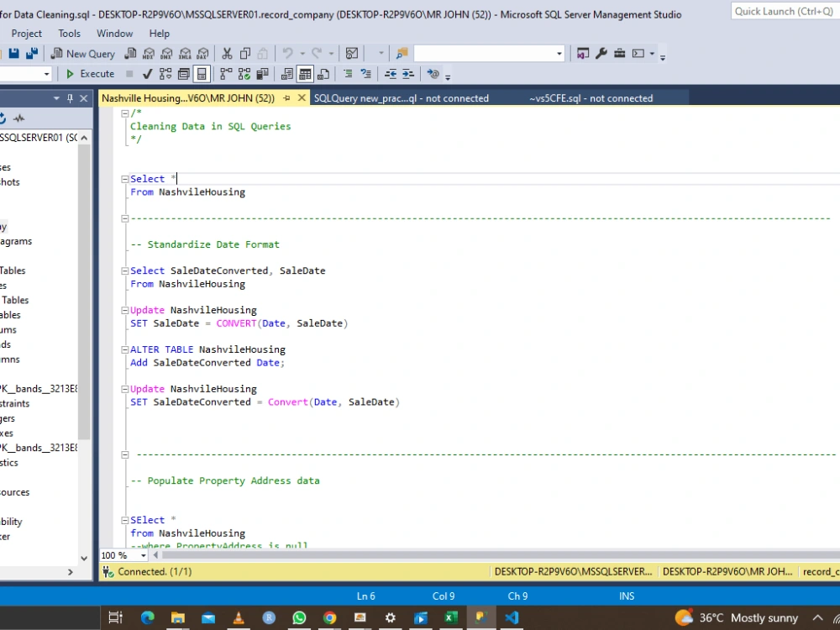
Task: Switch to ~vs5CFE.sql tab
Action: (591, 98)
